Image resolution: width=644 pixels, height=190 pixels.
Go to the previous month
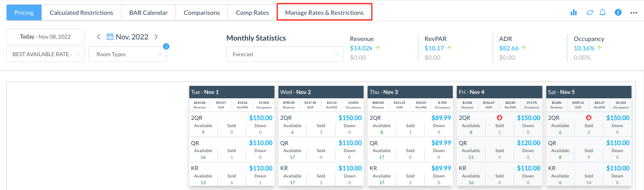[x=99, y=37]
